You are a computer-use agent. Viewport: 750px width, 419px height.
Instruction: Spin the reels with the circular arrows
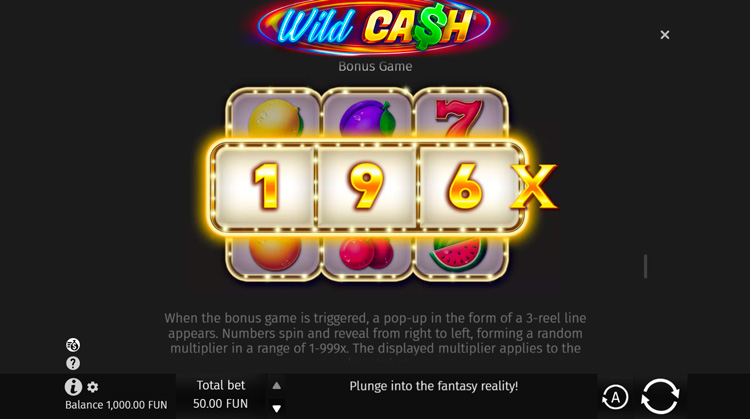click(660, 396)
